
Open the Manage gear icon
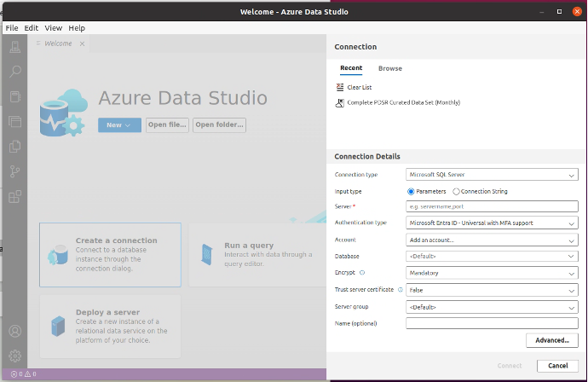14,356
